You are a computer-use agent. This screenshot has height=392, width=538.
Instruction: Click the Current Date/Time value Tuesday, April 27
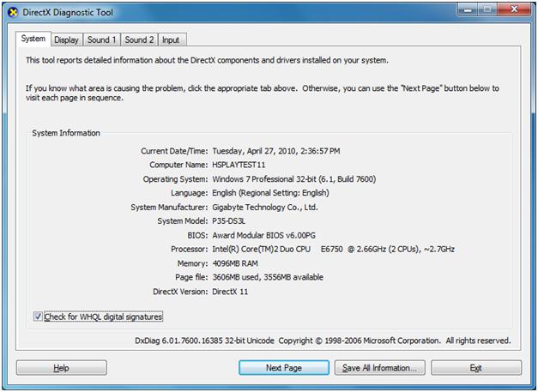click(276, 151)
